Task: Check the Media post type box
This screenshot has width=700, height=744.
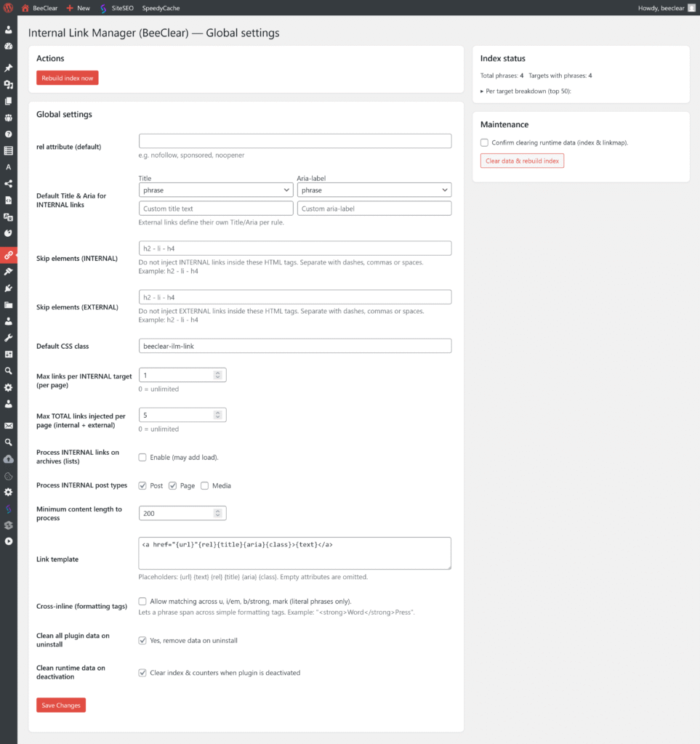Action: click(205, 485)
